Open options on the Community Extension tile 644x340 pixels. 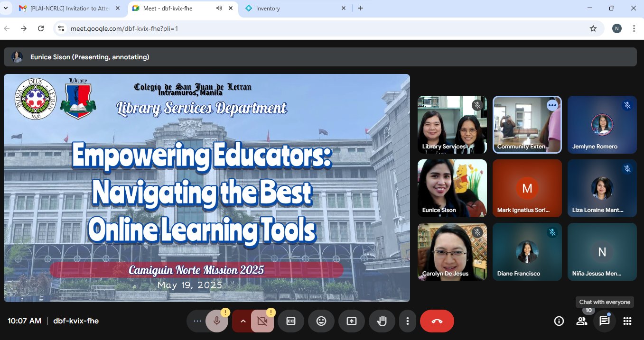tap(552, 105)
